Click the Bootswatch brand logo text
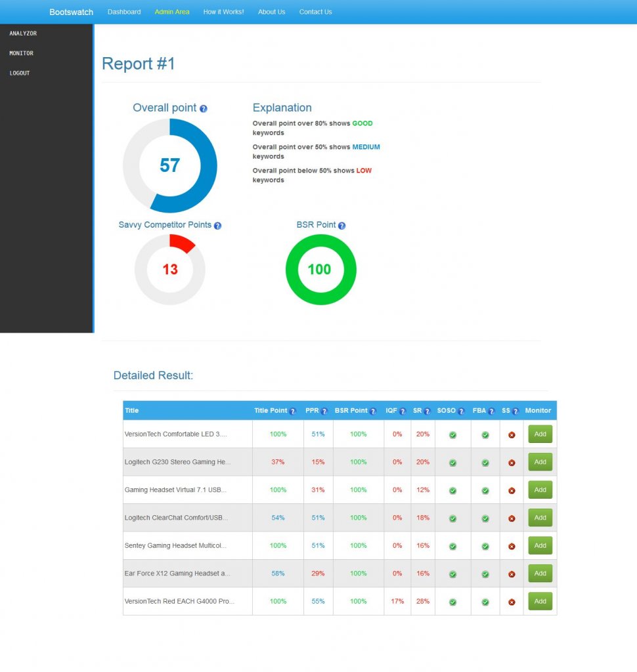Image resolution: width=637 pixels, height=672 pixels. coord(71,12)
